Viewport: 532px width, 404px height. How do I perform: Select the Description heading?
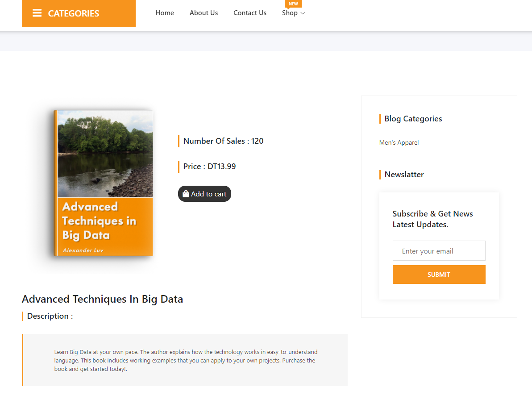(x=49, y=316)
